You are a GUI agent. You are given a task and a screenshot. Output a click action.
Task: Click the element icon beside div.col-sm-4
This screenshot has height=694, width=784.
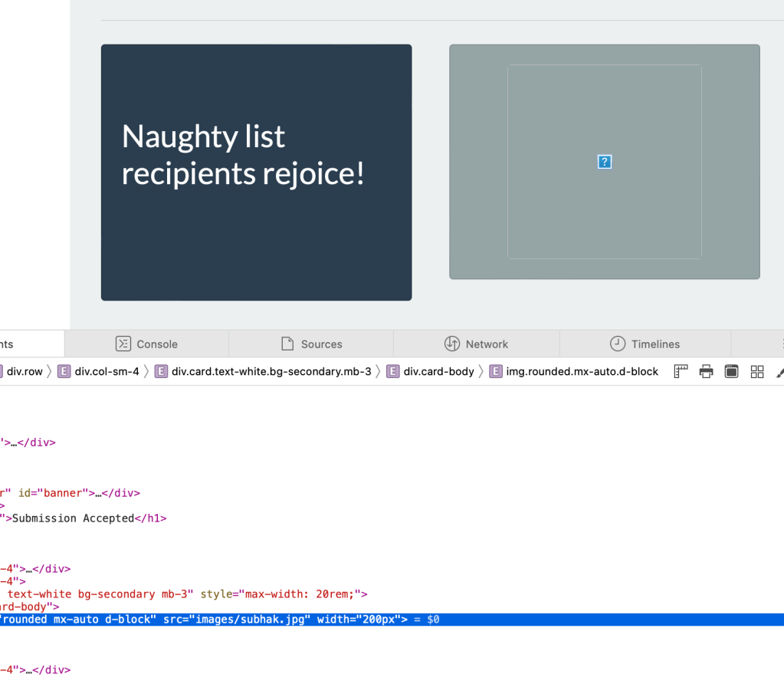click(x=64, y=372)
